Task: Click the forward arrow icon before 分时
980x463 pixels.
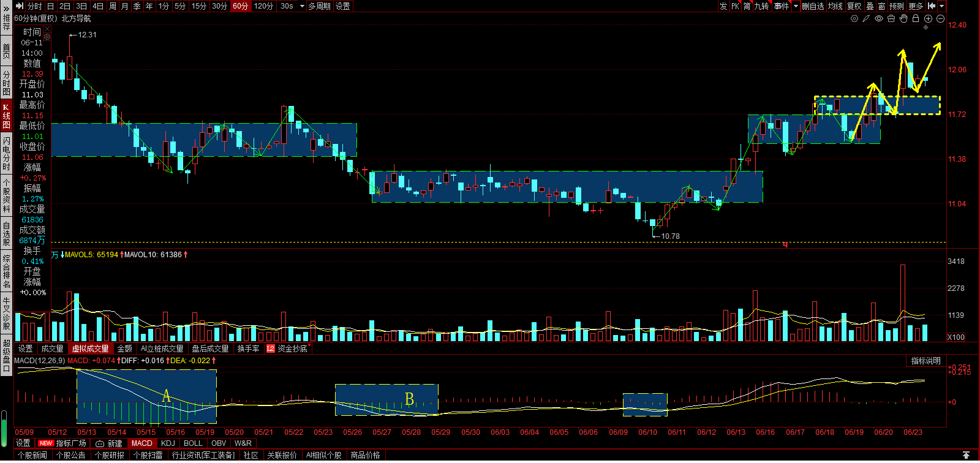Action: [19, 6]
